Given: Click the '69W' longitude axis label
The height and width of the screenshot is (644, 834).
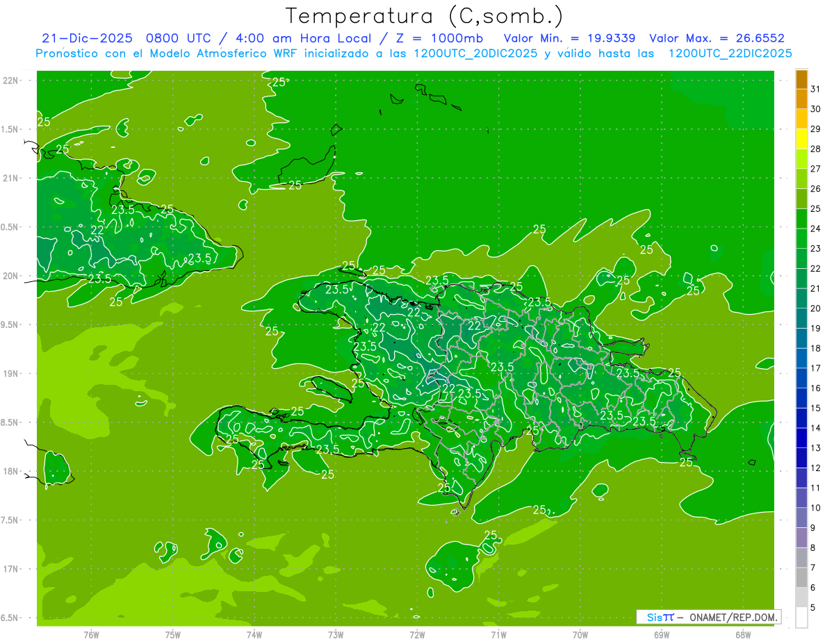Looking at the screenshot, I should (662, 634).
